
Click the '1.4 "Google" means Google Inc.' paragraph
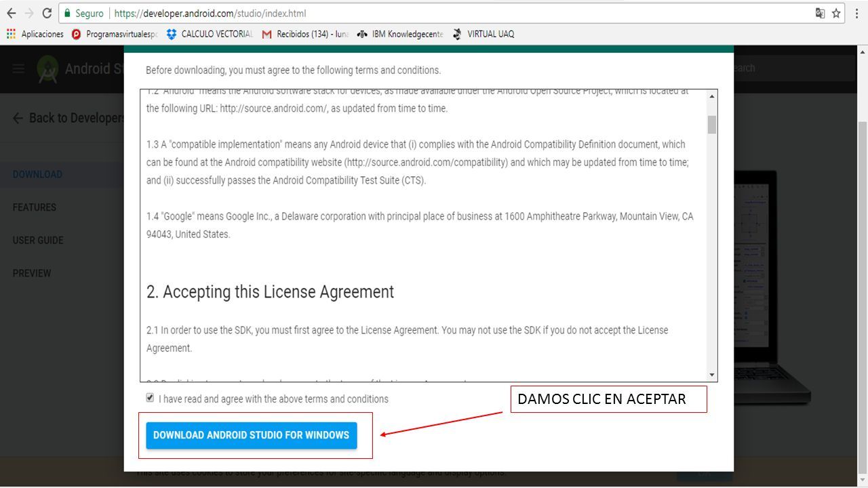pyautogui.click(x=420, y=226)
